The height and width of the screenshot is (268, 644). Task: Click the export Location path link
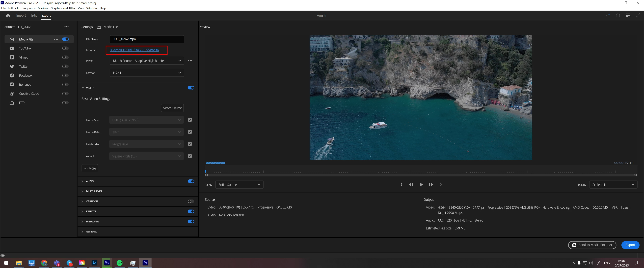tap(134, 50)
